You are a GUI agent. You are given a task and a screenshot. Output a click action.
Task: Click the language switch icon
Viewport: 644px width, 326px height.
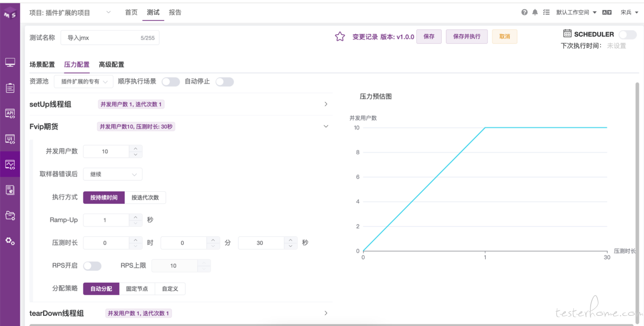point(607,12)
